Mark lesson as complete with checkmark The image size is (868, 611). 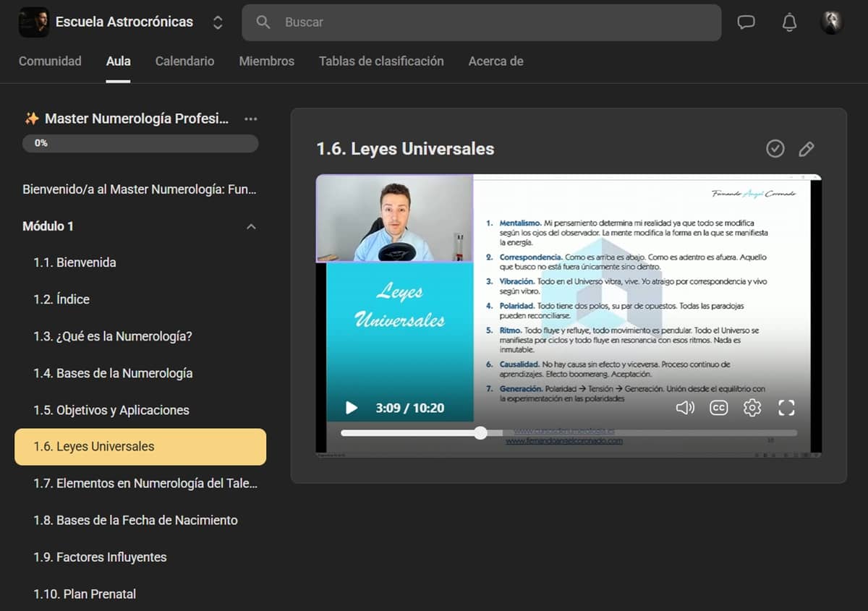click(775, 149)
